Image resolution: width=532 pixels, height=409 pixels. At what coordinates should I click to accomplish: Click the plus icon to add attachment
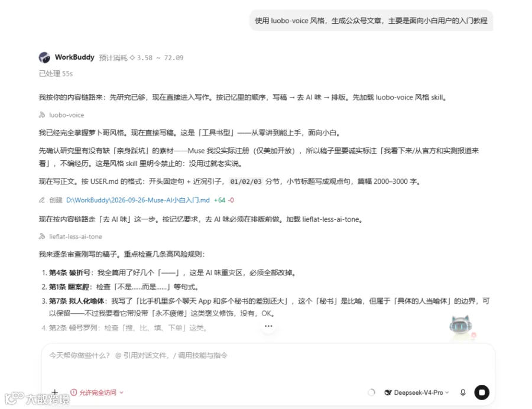[54, 392]
